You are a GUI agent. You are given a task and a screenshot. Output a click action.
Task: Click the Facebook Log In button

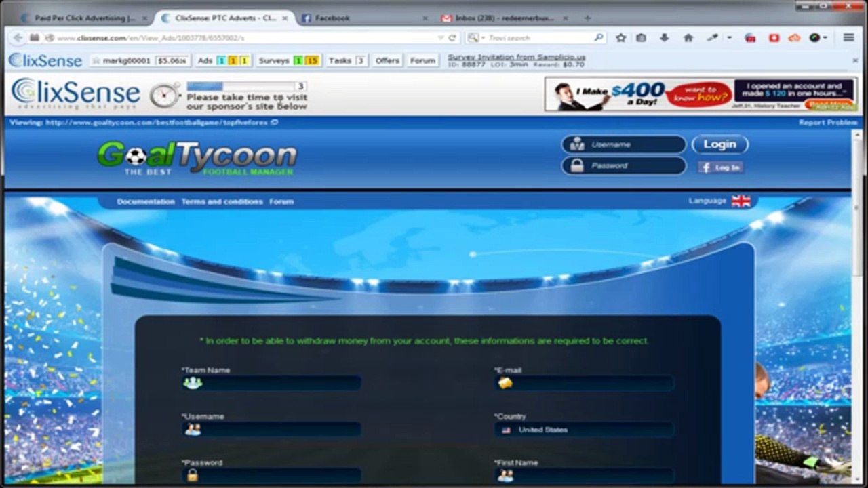point(721,167)
